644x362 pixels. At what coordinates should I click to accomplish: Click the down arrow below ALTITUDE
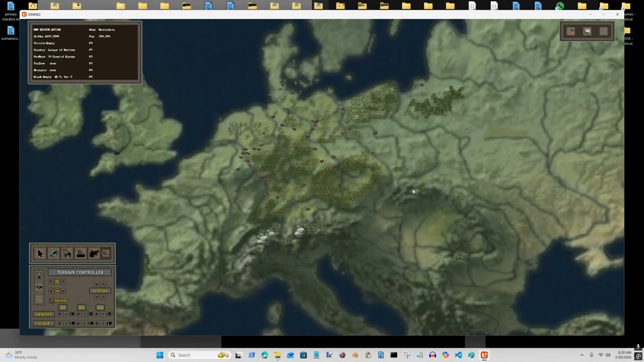click(97, 297)
